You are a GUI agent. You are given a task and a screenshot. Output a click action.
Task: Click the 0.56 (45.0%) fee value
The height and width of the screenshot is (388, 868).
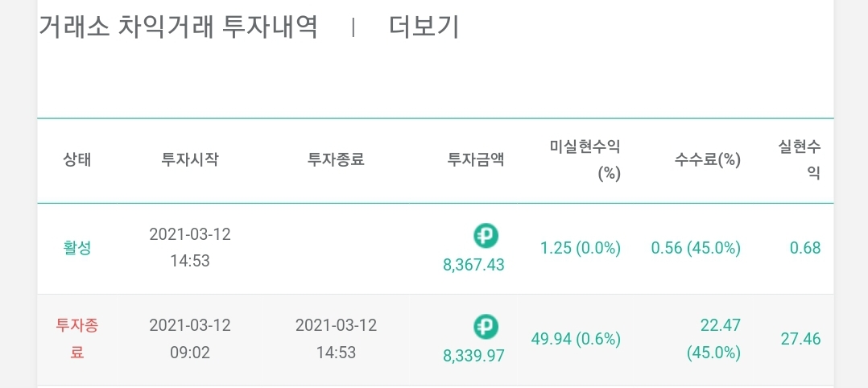pos(696,249)
